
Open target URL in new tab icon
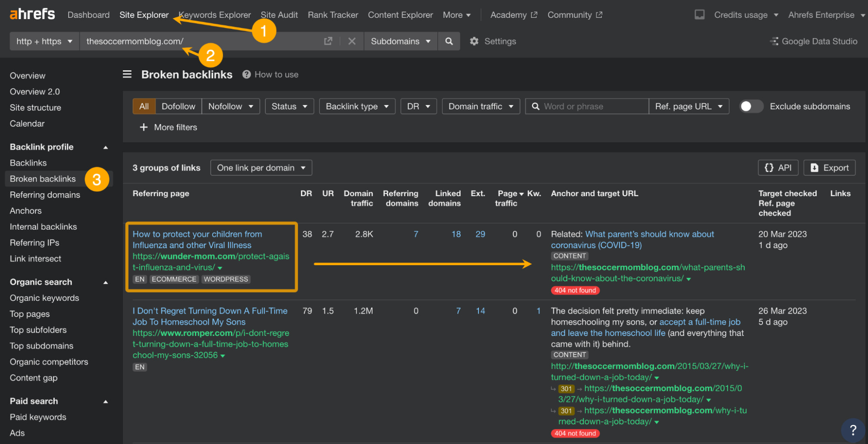pyautogui.click(x=328, y=41)
